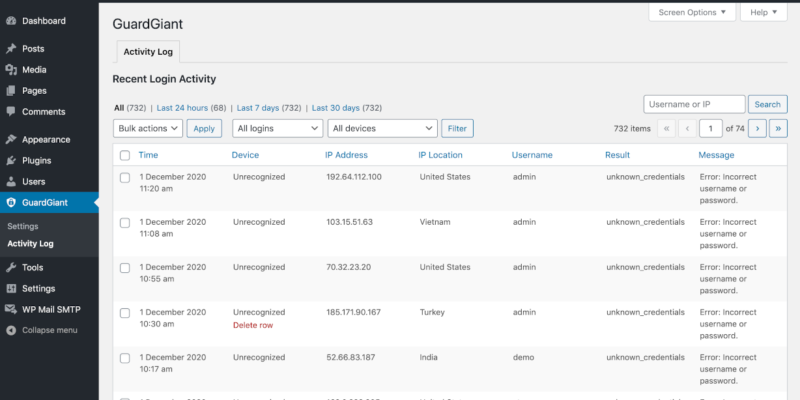The height and width of the screenshot is (400, 800).
Task: Click the Search button
Action: click(x=767, y=104)
